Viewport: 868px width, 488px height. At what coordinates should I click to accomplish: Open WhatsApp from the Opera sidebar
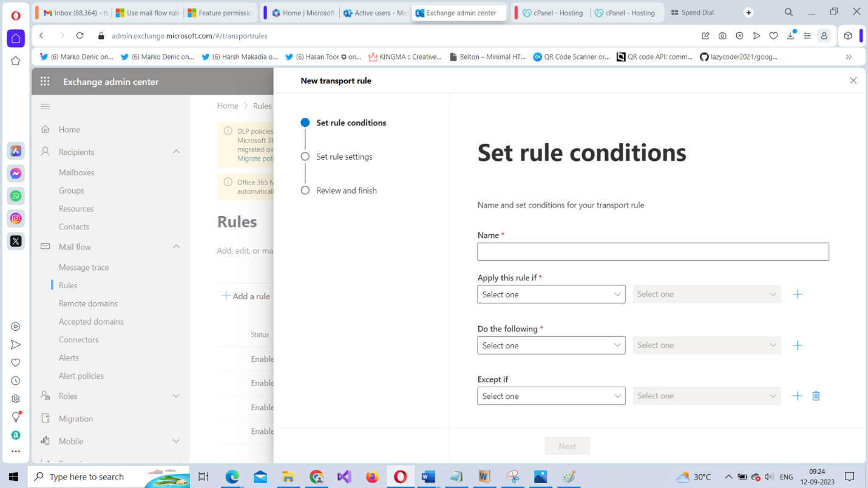click(x=16, y=196)
